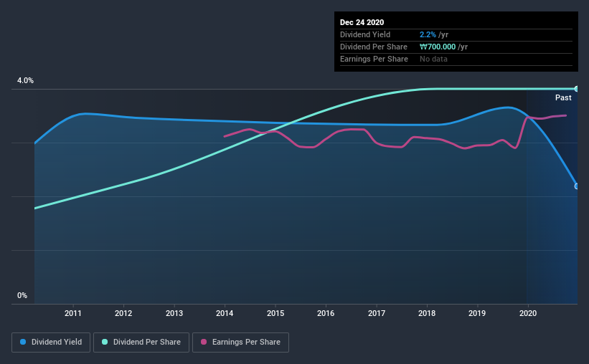589x364 pixels.
Task: Click the ₩700.000 Dividend Per Share value
Action: (438, 47)
